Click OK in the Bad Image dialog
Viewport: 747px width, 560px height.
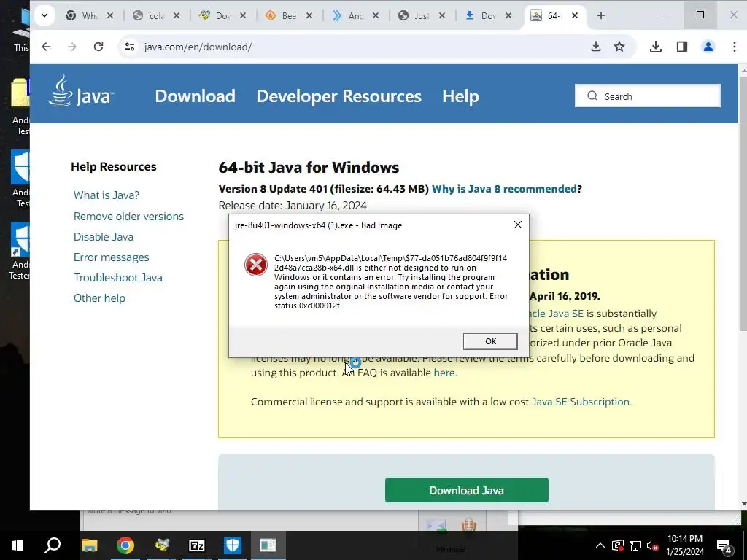[490, 341]
